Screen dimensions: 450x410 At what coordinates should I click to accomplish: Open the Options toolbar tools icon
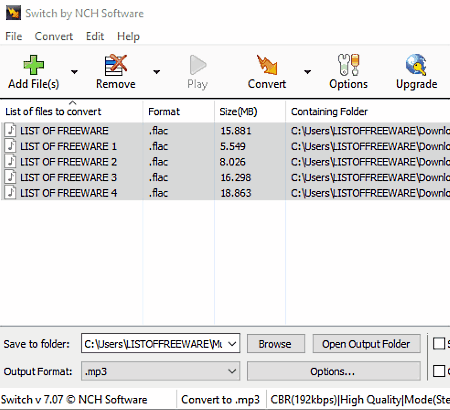coord(348,65)
